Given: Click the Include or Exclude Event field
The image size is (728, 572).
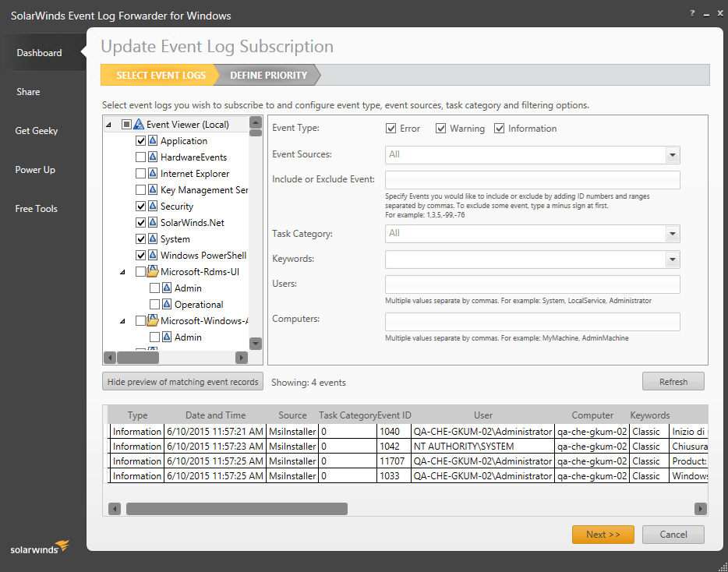Looking at the screenshot, I should (x=532, y=180).
